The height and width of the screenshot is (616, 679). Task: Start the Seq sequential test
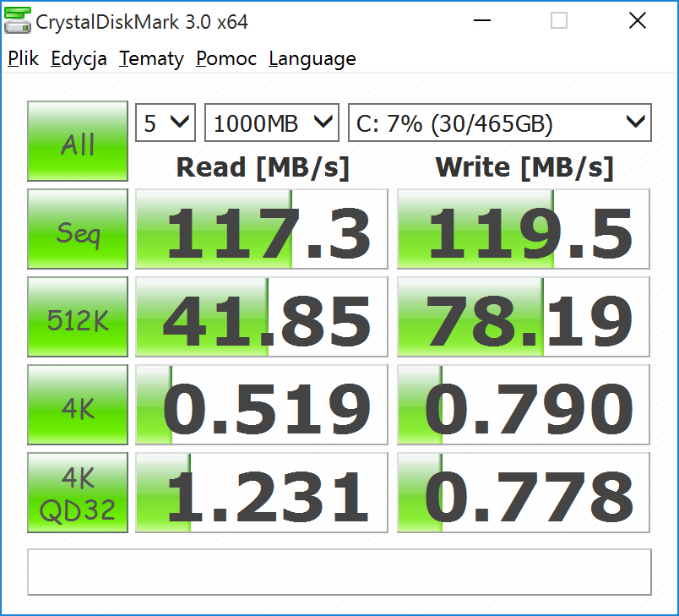[x=78, y=229]
